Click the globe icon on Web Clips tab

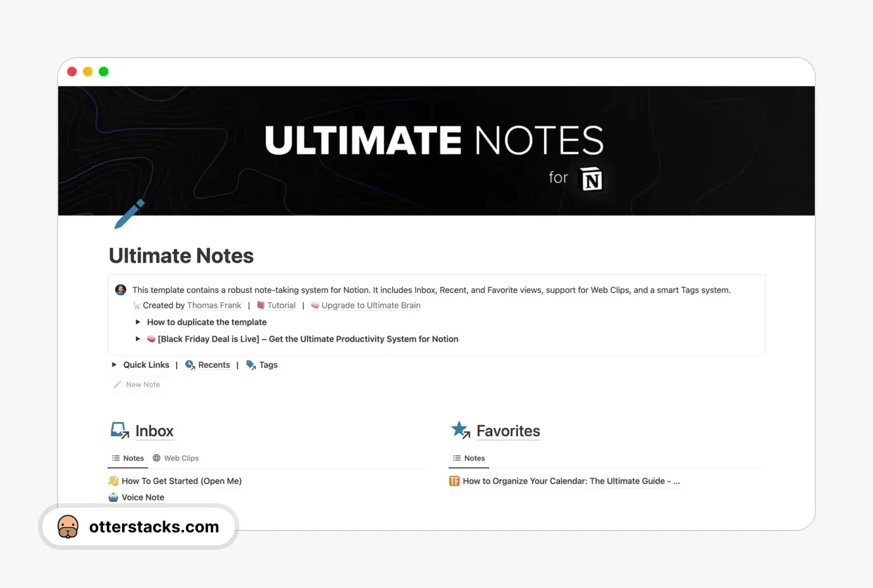[157, 458]
